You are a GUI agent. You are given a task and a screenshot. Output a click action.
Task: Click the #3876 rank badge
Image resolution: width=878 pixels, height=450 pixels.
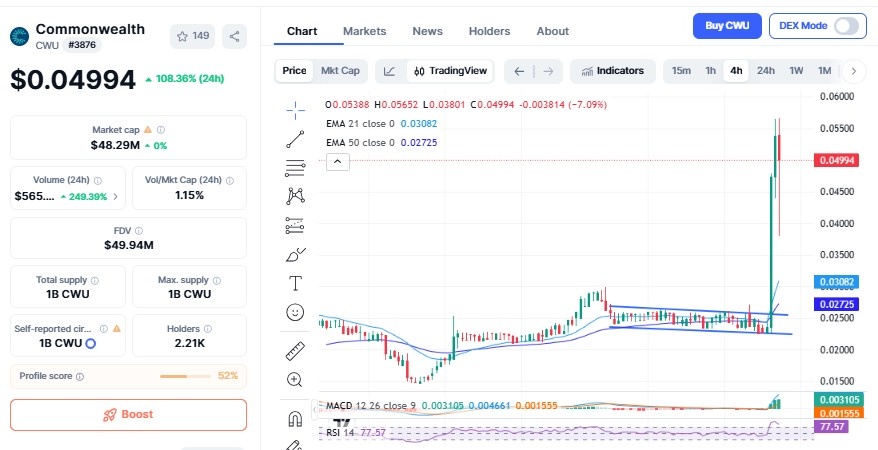point(82,45)
